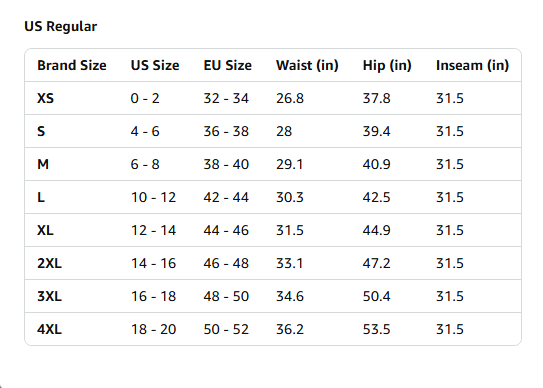Select the L brand size row label
Viewport: 543px width, 388px height.
tap(41, 197)
